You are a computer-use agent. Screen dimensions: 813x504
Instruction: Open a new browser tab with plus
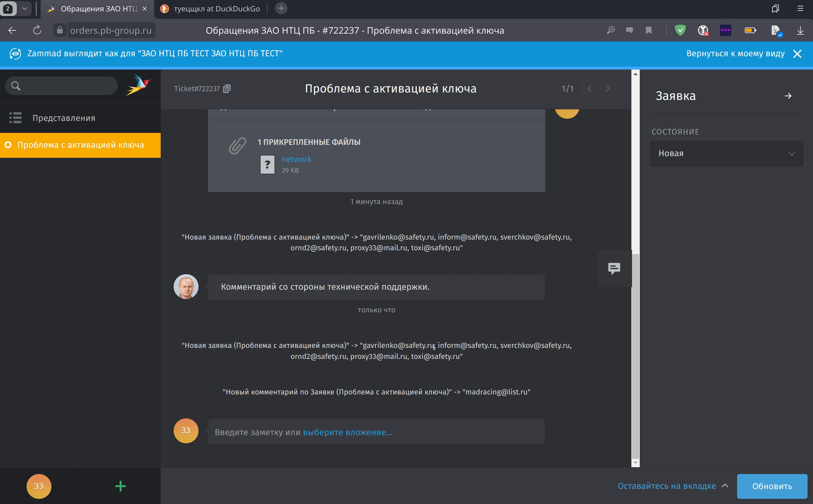[281, 9]
